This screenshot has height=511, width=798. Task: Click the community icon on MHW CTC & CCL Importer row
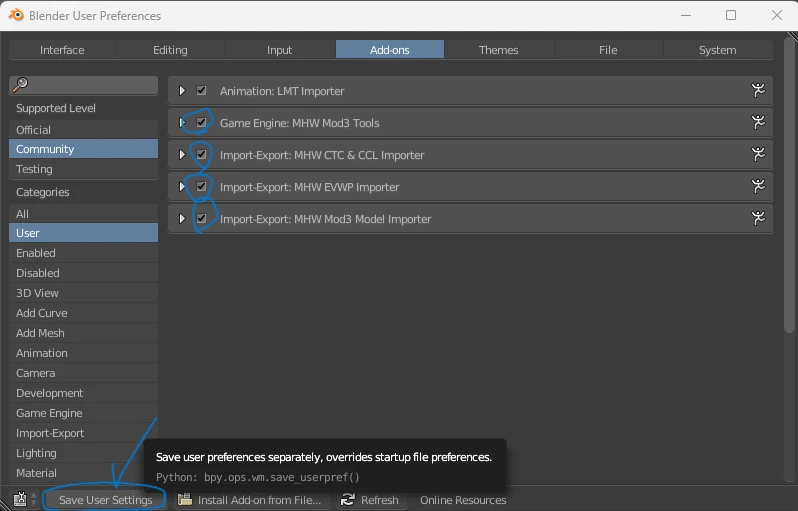[x=758, y=155]
